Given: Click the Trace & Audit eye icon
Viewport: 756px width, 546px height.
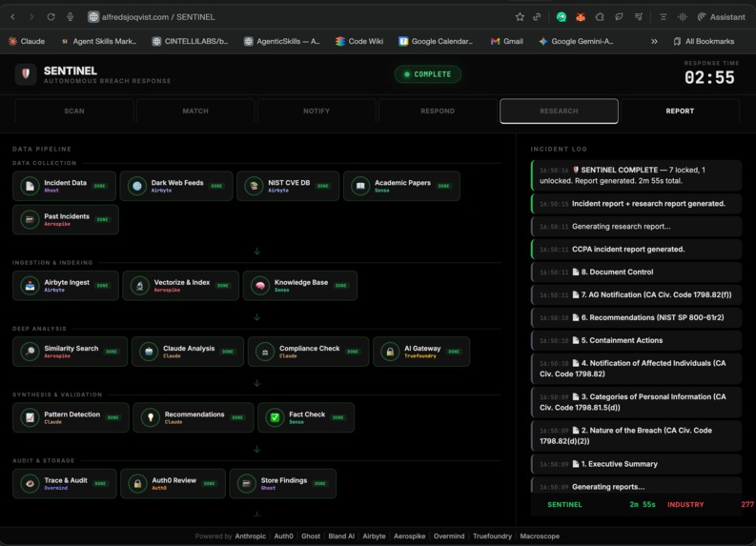Looking at the screenshot, I should (30, 484).
